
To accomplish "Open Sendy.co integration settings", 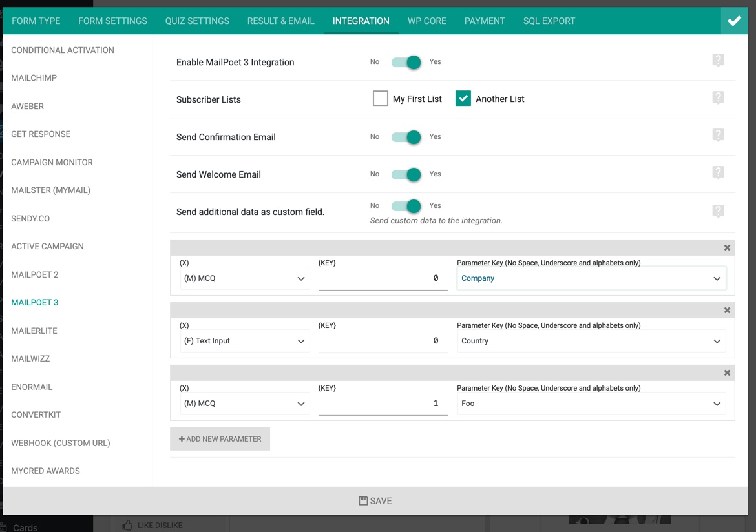I will (30, 219).
